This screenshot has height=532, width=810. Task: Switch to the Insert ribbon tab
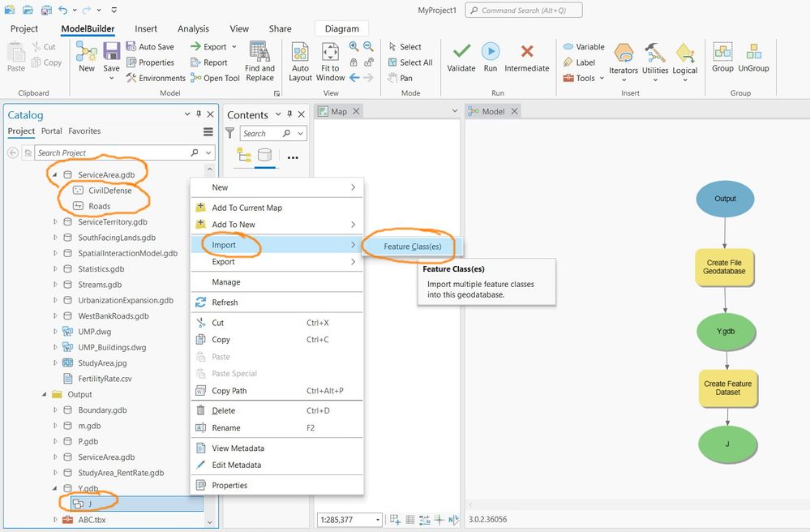coord(146,29)
